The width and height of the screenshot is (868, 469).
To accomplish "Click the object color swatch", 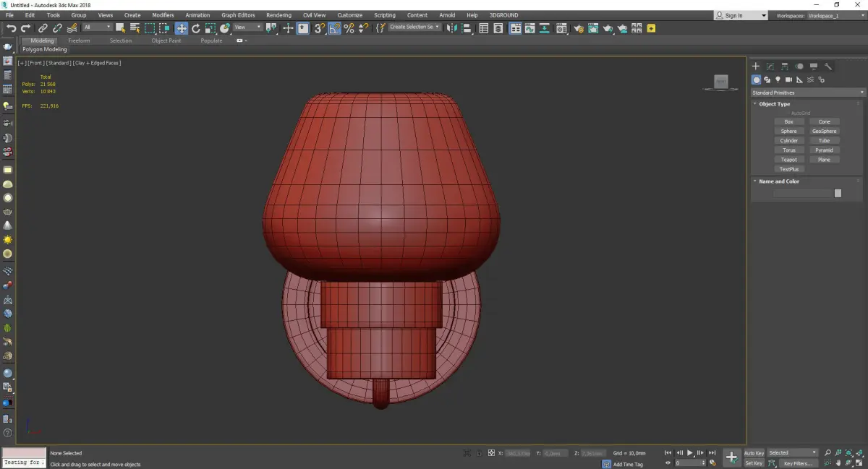I will pyautogui.click(x=838, y=193).
